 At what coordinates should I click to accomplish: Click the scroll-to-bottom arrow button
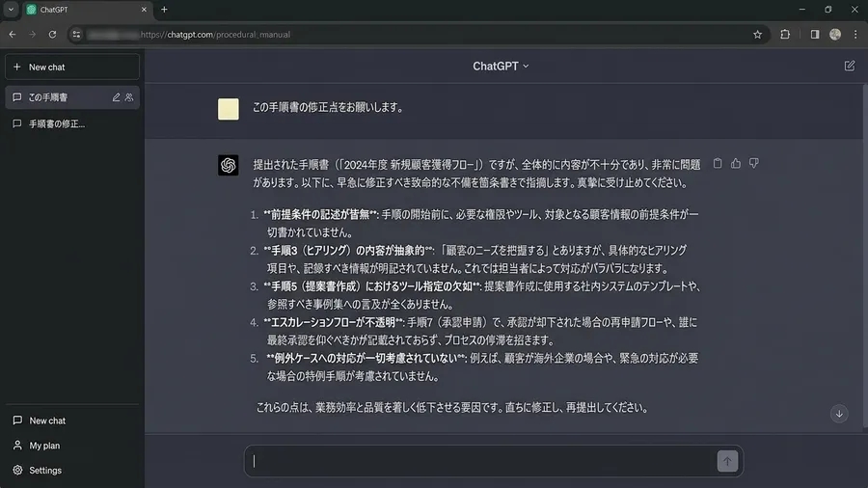839,414
